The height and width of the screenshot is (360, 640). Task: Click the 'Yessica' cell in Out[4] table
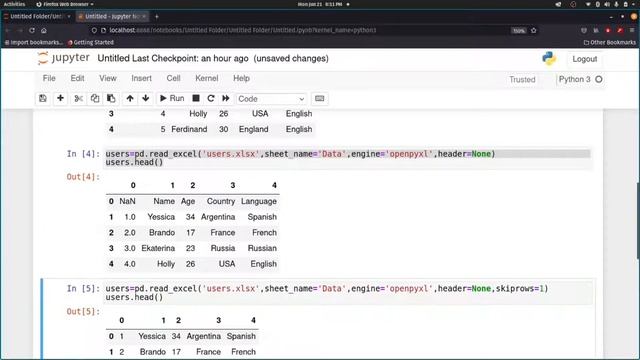[161, 217]
